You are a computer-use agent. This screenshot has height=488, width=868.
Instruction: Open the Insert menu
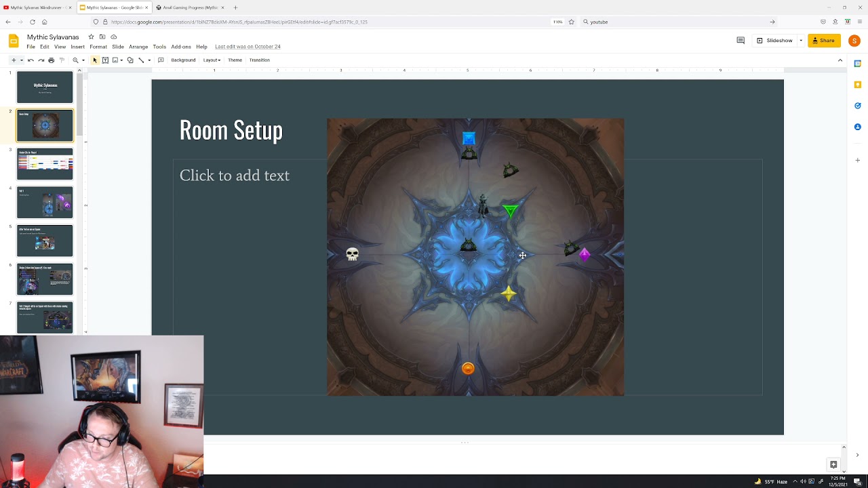(77, 47)
